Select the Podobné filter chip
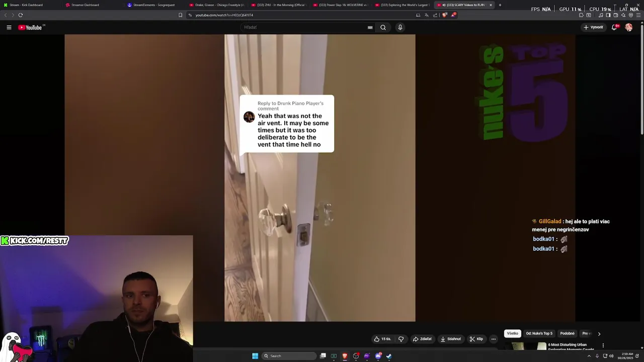 point(567,333)
